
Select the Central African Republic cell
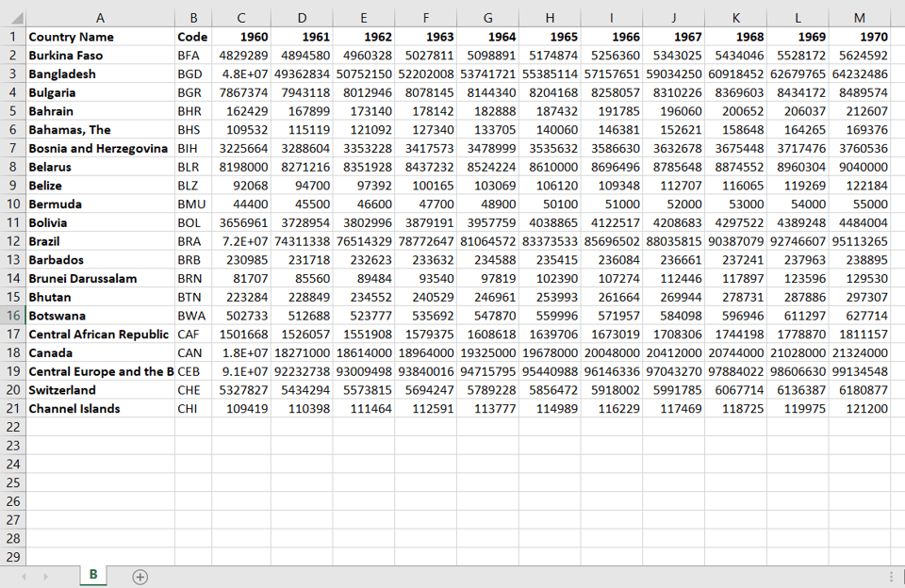click(x=101, y=335)
